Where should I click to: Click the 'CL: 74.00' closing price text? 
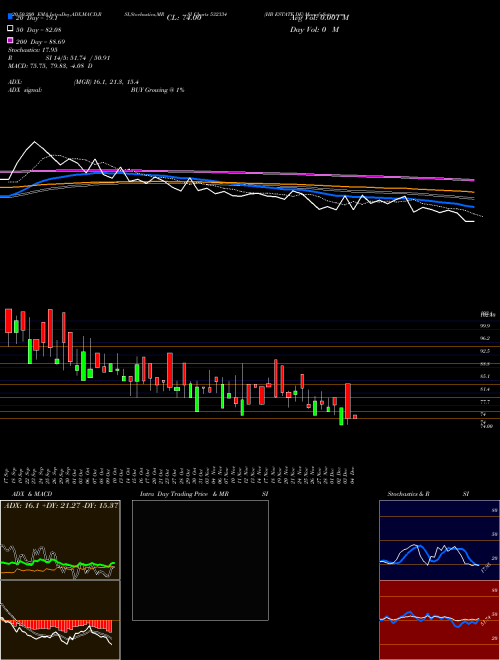(x=184, y=18)
